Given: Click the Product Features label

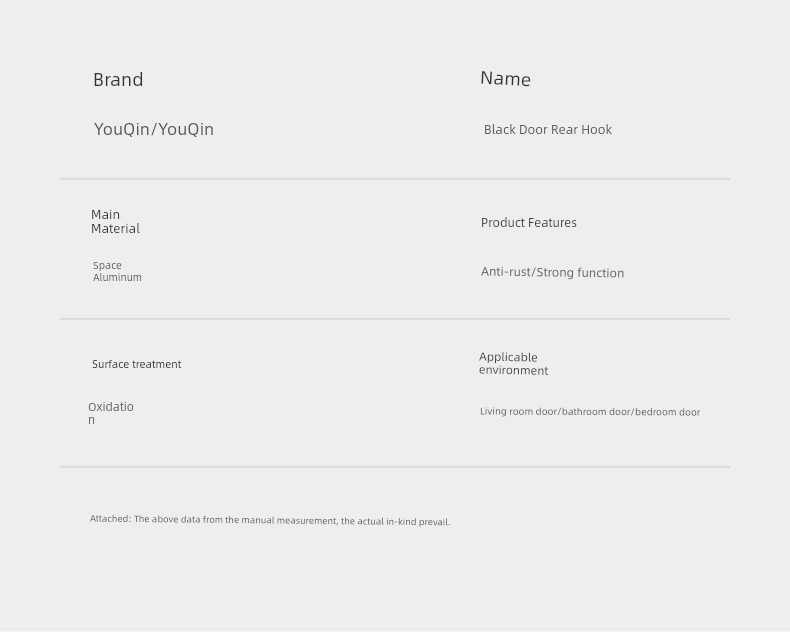Looking at the screenshot, I should (529, 223).
